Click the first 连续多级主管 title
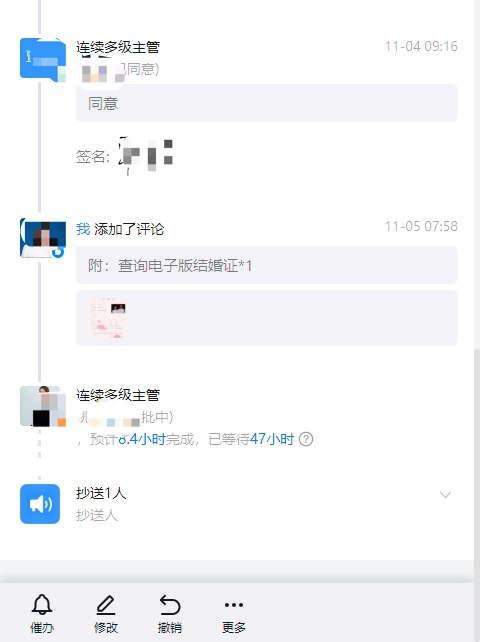This screenshot has height=642, width=480. tap(118, 47)
